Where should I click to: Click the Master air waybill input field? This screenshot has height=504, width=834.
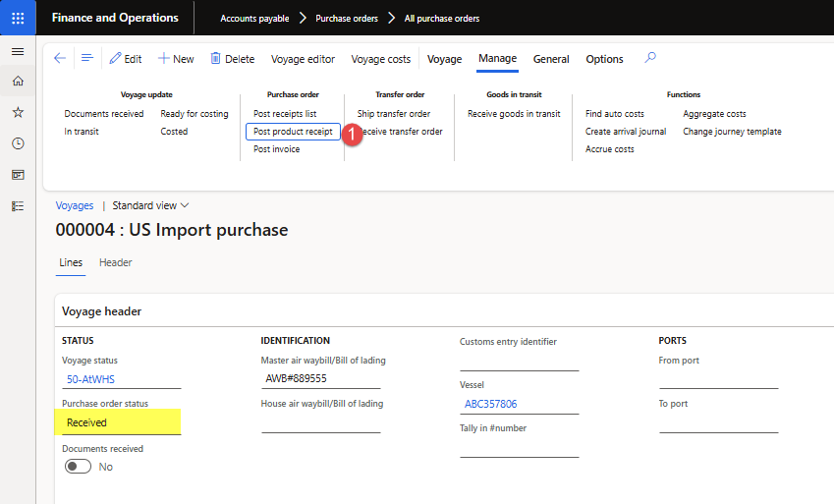(x=320, y=378)
